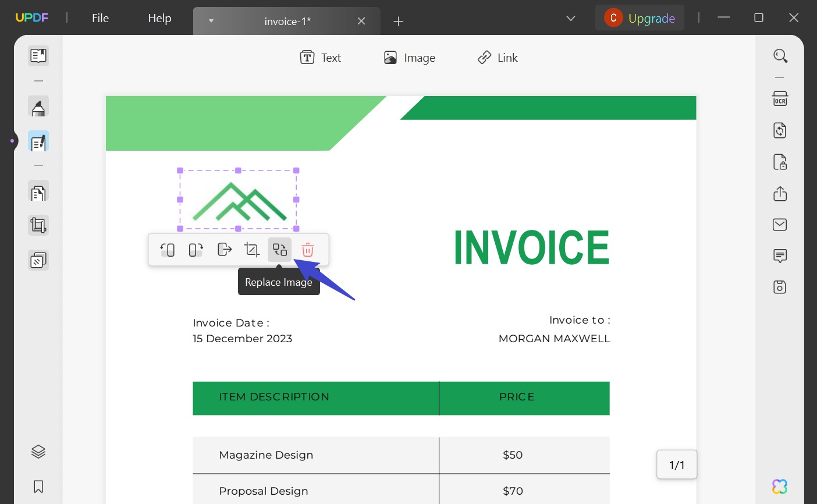Open the Convert PDF tool
Screen dimensions: 817x504
[x=780, y=130]
